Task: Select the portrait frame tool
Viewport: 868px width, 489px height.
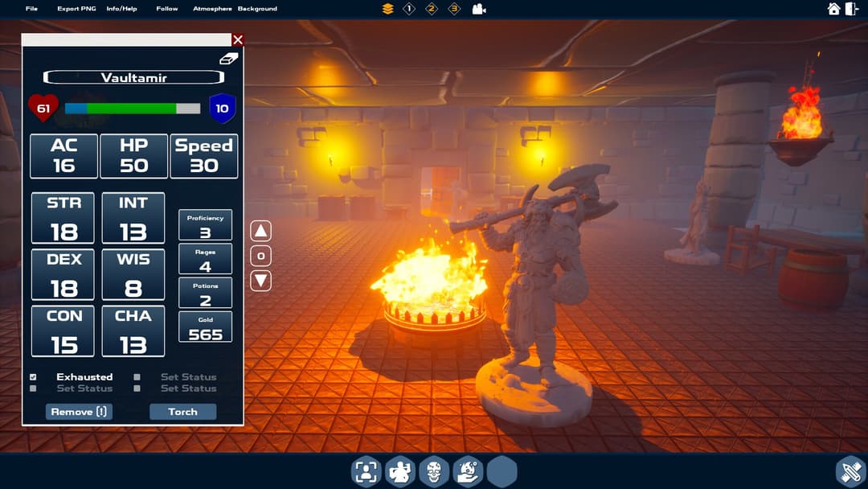Action: point(365,472)
